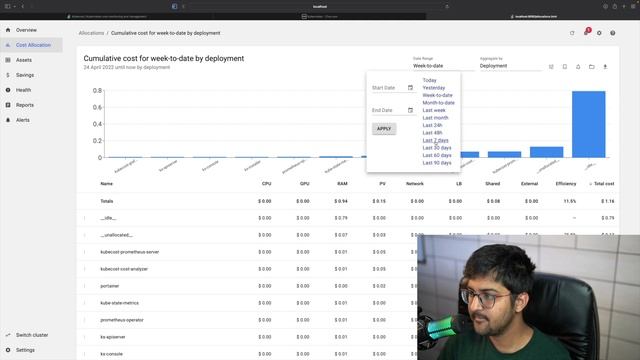Open the gear settings icon in the header

pos(599,33)
